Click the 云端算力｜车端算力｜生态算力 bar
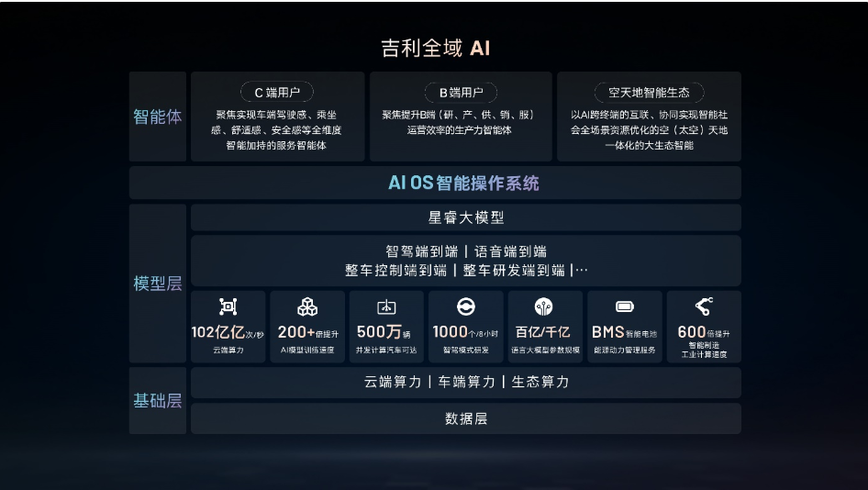 [465, 383]
